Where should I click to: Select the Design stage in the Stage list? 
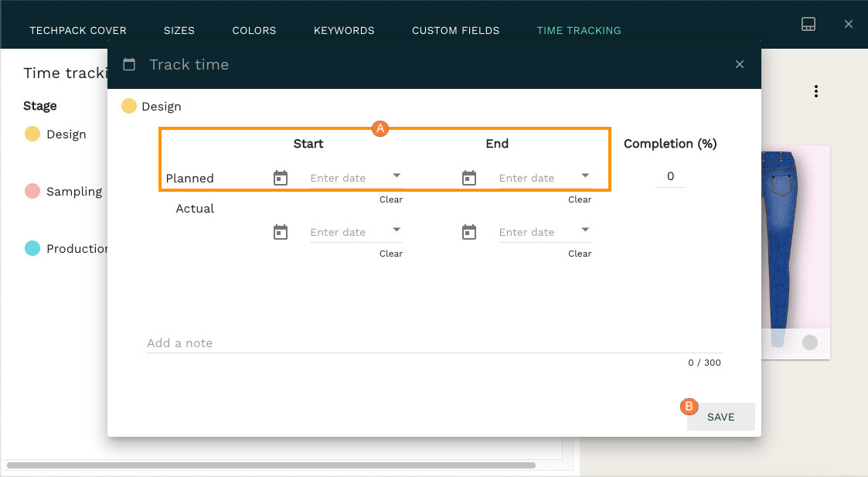(x=56, y=134)
